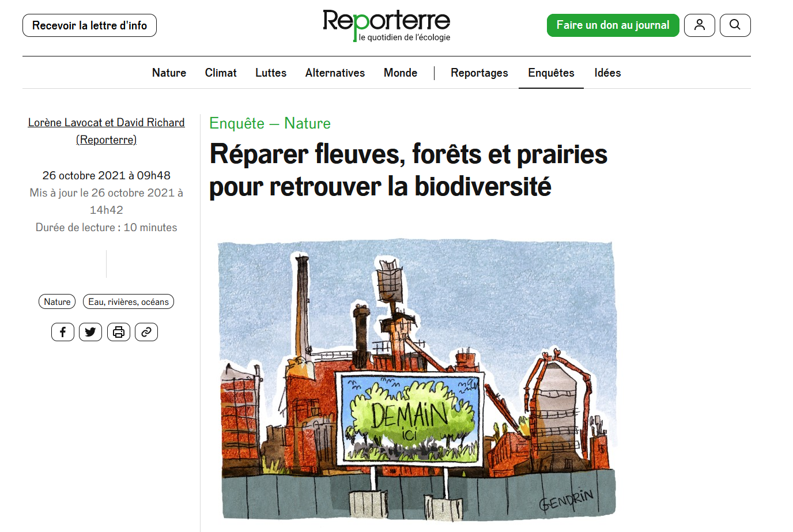The image size is (793, 532).
Task: Copy article link icon
Action: 146,332
